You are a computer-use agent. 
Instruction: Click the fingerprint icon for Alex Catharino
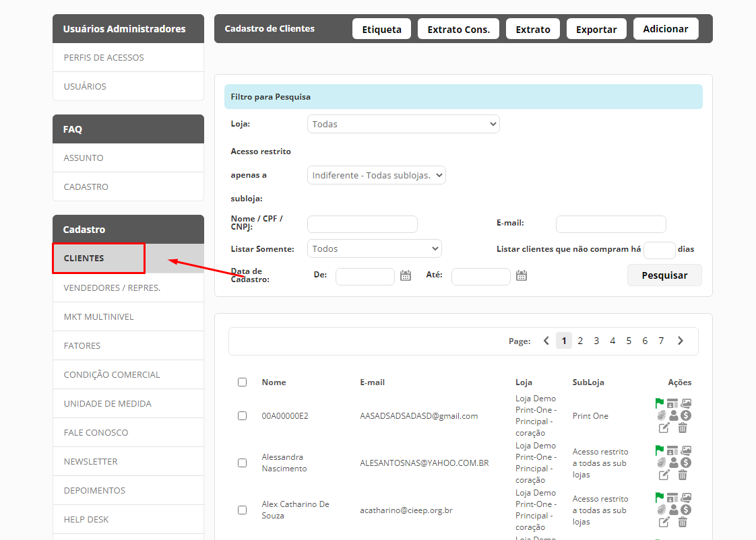(662, 510)
